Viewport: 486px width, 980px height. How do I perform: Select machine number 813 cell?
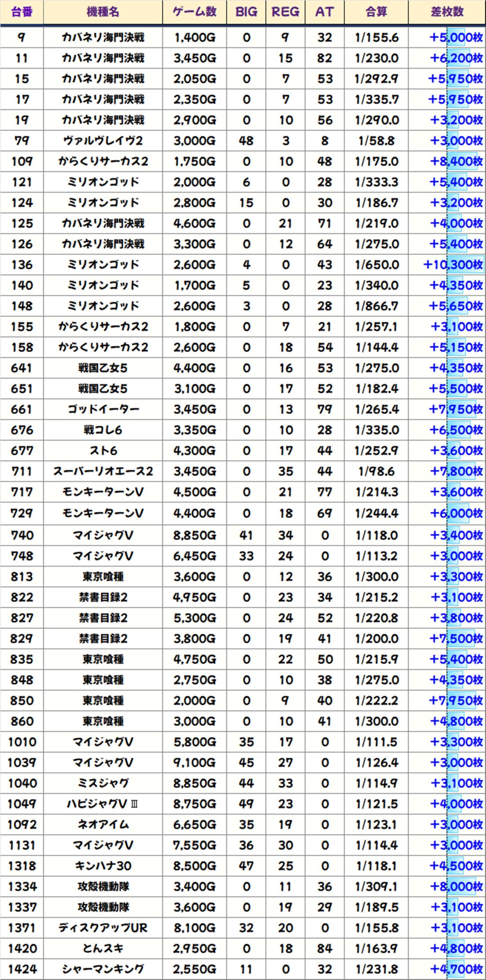(22, 577)
